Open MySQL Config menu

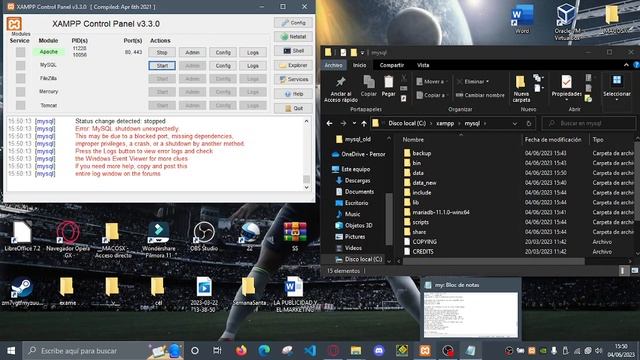pyautogui.click(x=223, y=65)
